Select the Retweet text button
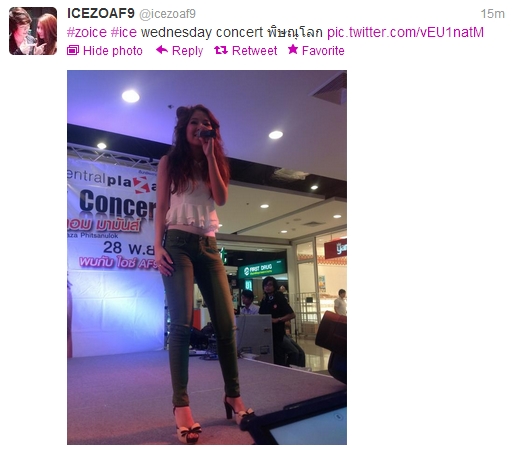The height and width of the screenshot is (456, 512). tap(254, 51)
